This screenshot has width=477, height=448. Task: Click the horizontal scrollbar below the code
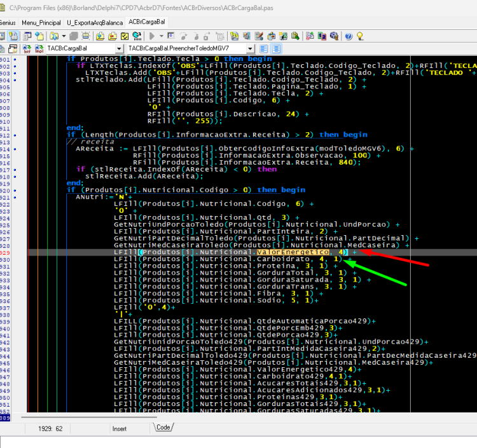tap(89, 417)
